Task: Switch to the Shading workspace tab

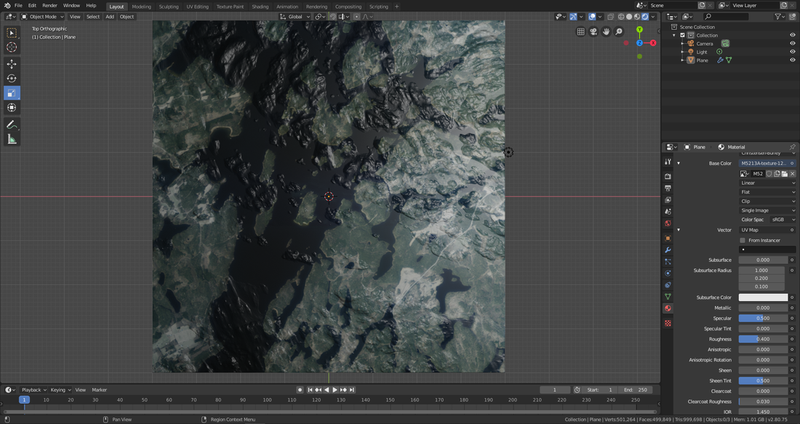Action: pyautogui.click(x=260, y=7)
